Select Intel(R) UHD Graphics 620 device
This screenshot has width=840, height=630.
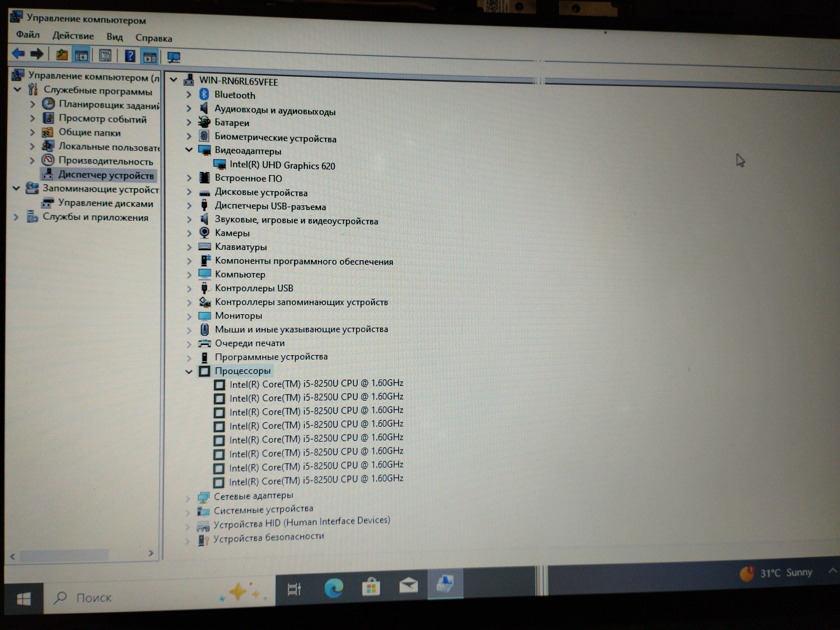coord(282,165)
